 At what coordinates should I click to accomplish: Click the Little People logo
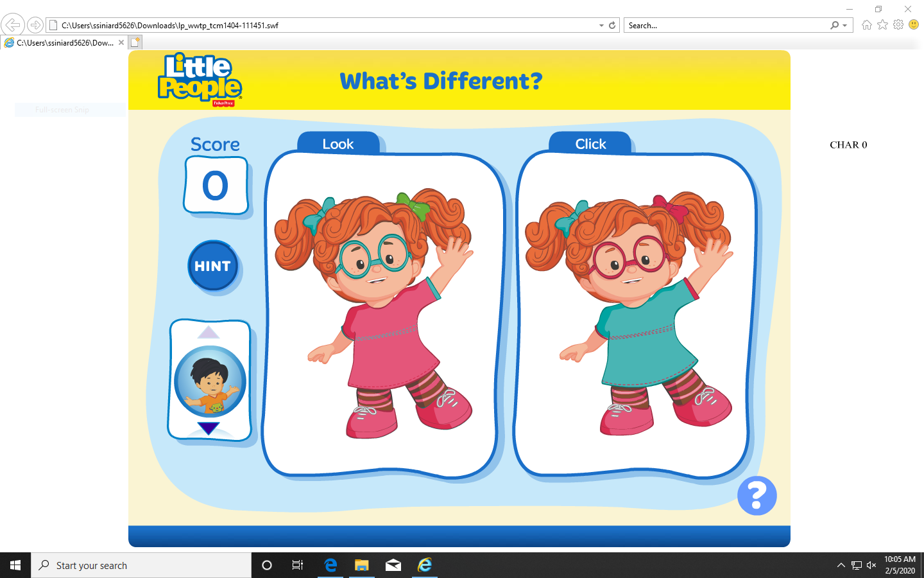click(200, 79)
